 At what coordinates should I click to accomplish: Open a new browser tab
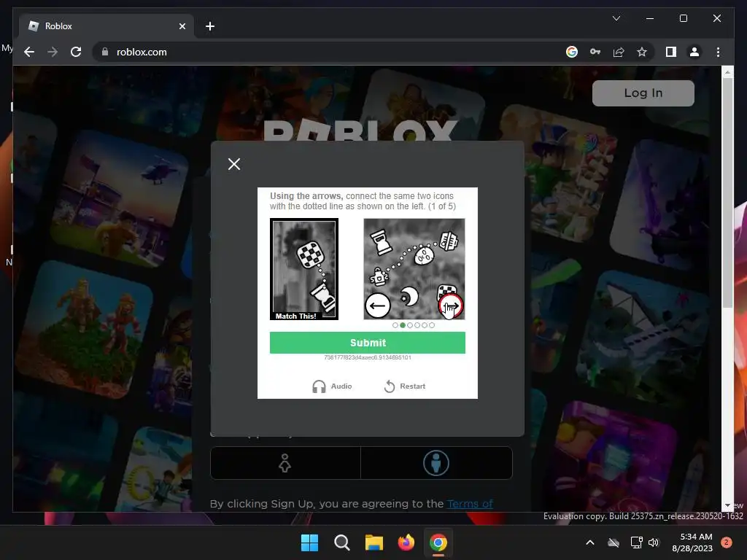click(209, 26)
